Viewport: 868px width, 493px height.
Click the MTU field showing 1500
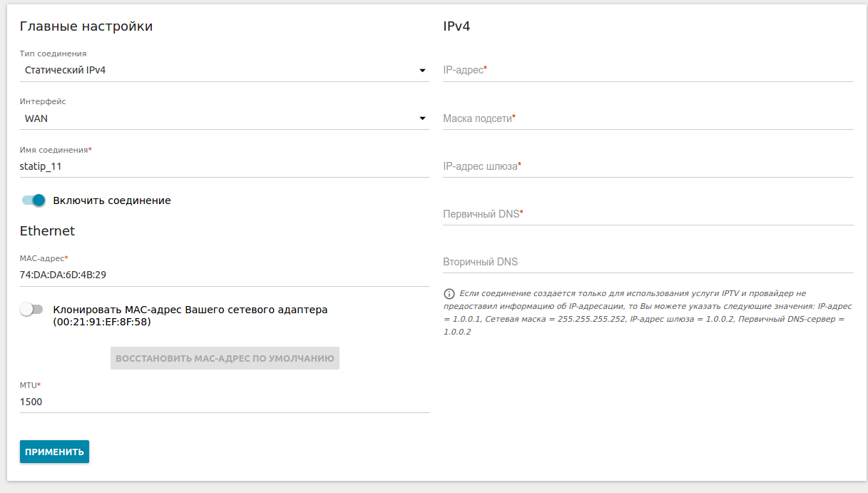(x=224, y=402)
